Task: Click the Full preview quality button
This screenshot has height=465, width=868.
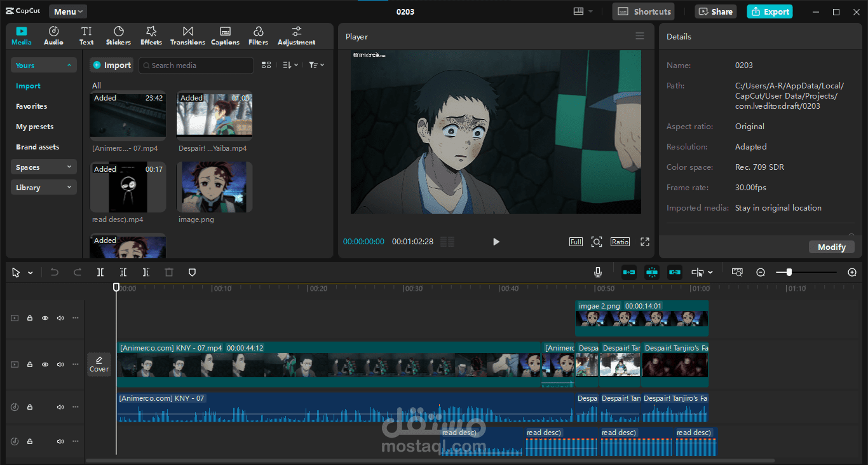Action: [x=576, y=242]
